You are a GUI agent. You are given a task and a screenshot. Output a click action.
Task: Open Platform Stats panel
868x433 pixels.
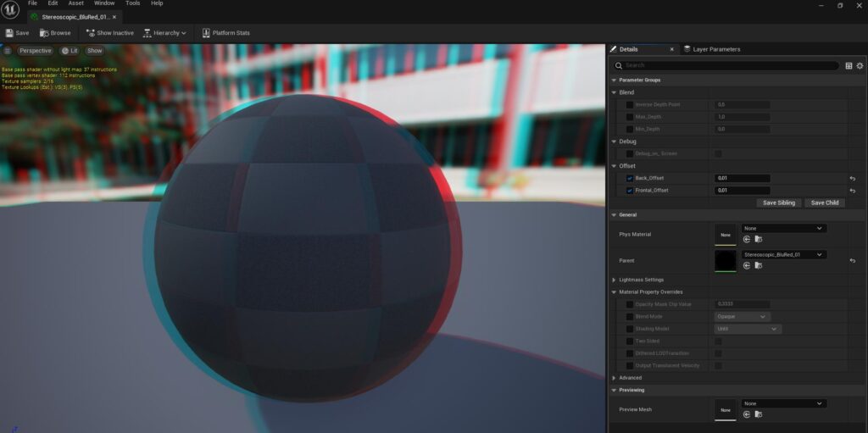[225, 33]
